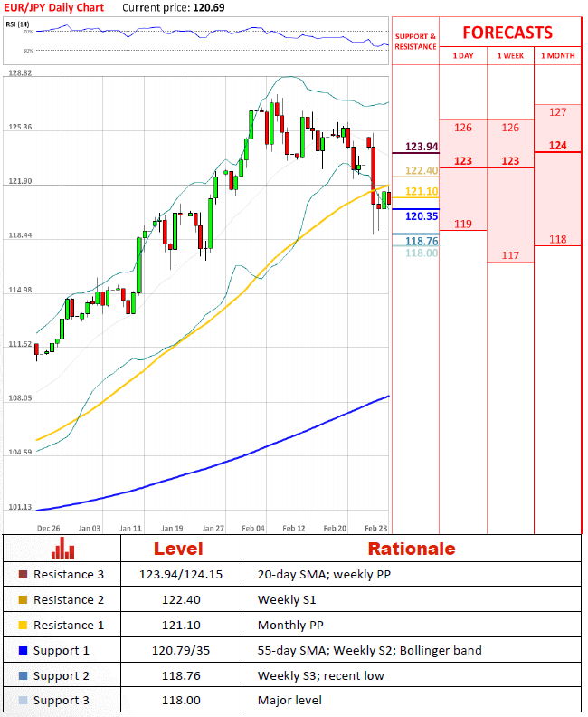Click the 121.10 level label beside chart
The height and width of the screenshot is (717, 588).
[x=422, y=191]
